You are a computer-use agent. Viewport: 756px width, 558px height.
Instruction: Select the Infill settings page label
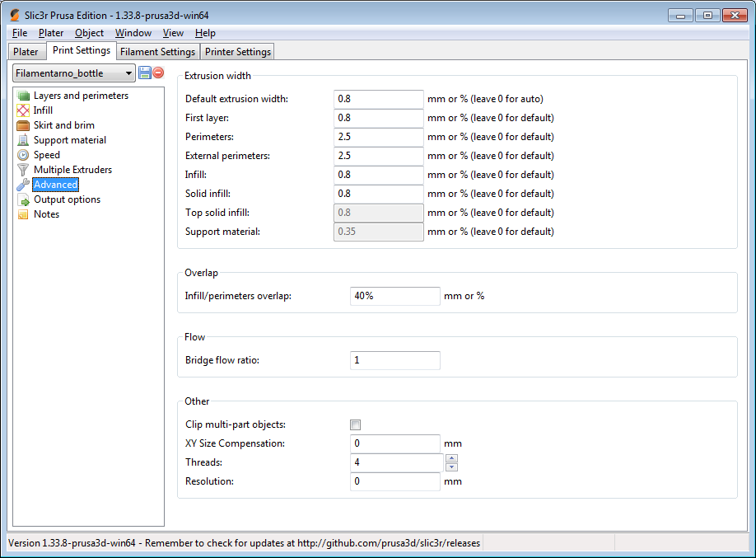tap(43, 110)
